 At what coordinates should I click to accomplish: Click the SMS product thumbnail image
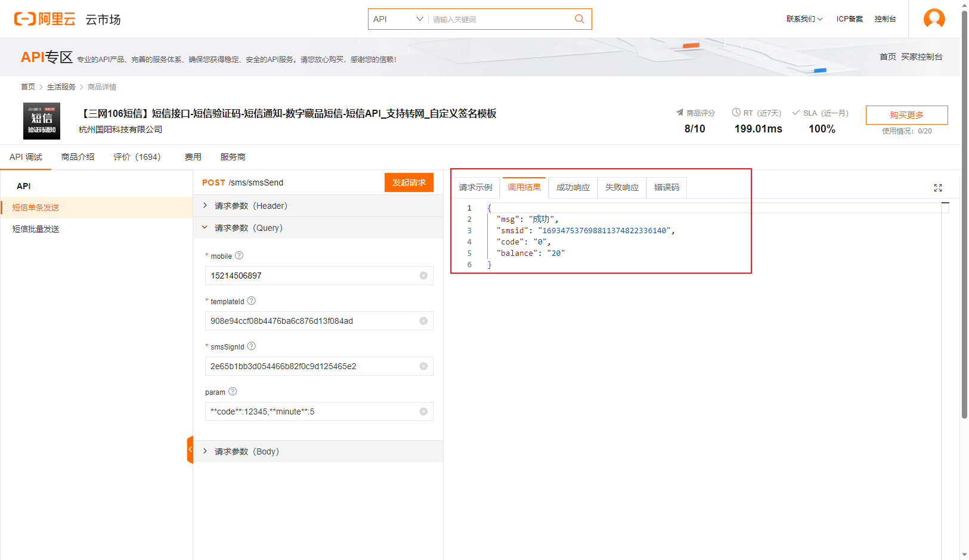(42, 121)
